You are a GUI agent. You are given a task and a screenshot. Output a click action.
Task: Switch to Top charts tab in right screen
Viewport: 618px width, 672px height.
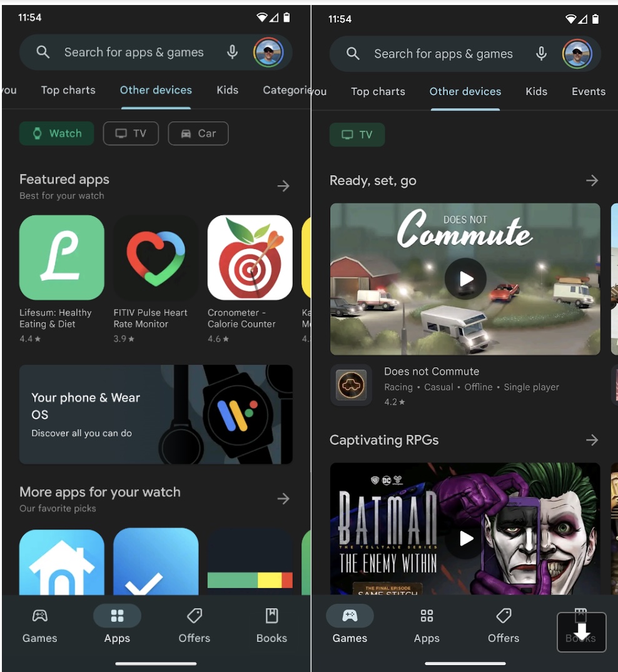point(378,91)
